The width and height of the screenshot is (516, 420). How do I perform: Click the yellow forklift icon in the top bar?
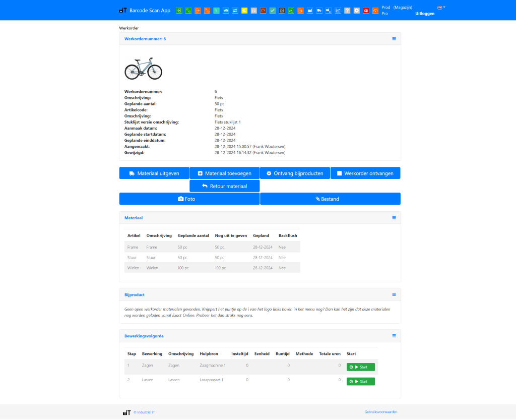[x=244, y=10]
